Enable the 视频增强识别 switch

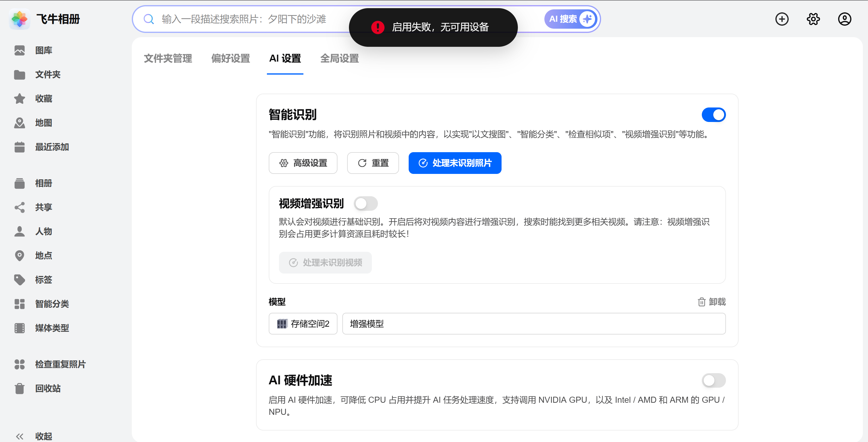point(366,204)
